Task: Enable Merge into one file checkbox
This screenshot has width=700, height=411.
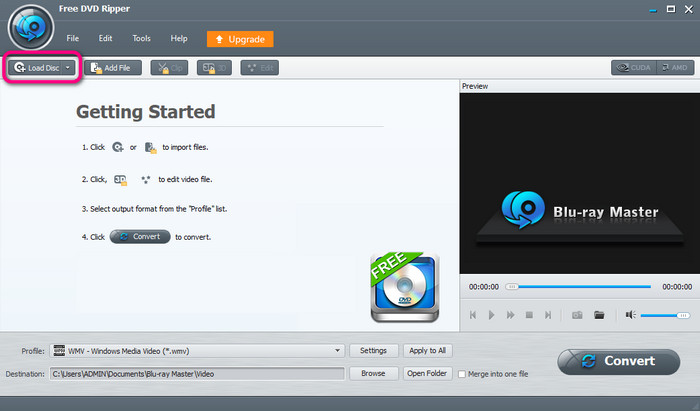Action: coord(462,374)
